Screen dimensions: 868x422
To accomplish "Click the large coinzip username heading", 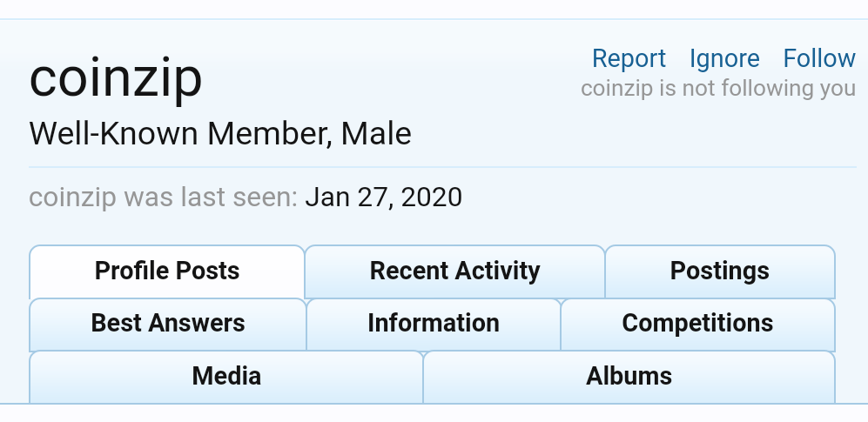I will click(116, 78).
